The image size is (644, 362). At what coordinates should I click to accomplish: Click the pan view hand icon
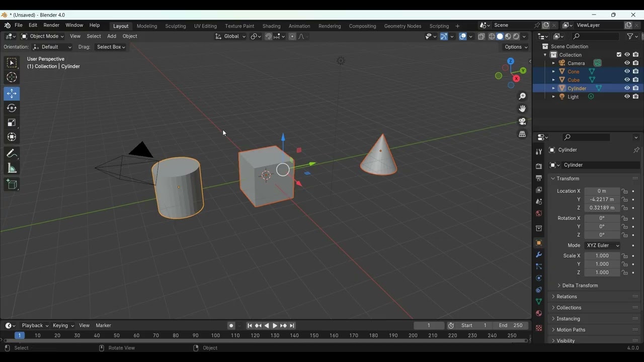pyautogui.click(x=522, y=109)
